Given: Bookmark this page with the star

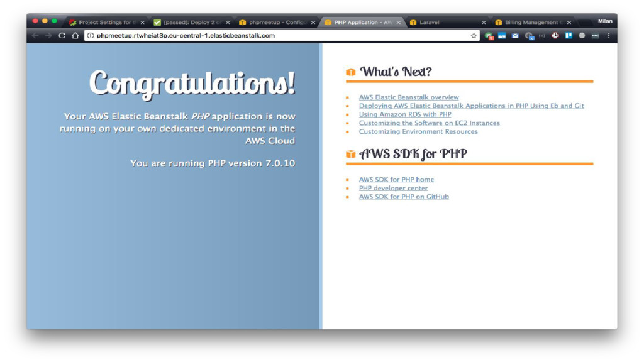Looking at the screenshot, I should click(474, 36).
